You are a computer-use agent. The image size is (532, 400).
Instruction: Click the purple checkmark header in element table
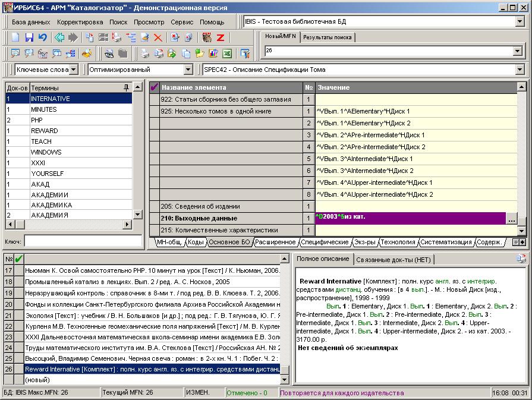(155, 87)
